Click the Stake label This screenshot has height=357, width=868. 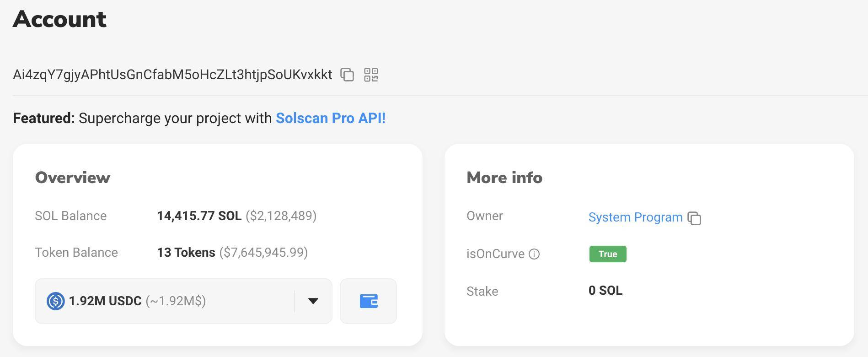482,291
